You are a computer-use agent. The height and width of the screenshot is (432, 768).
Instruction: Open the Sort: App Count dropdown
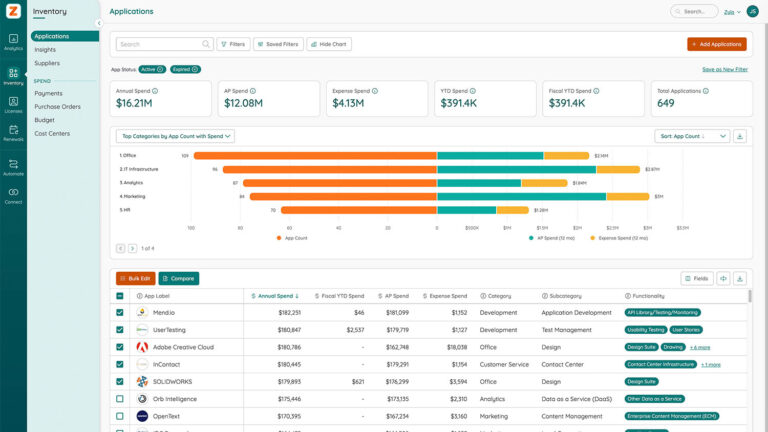[691, 136]
